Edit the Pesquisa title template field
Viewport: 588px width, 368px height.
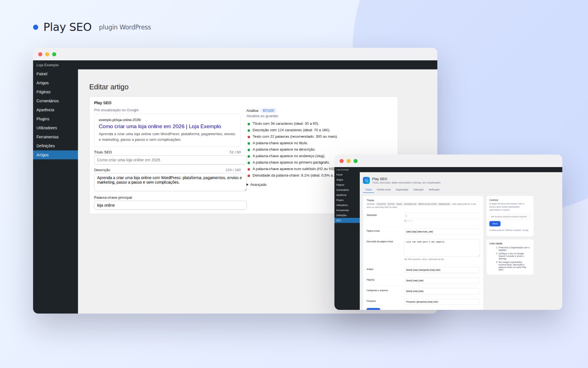pyautogui.click(x=442, y=302)
